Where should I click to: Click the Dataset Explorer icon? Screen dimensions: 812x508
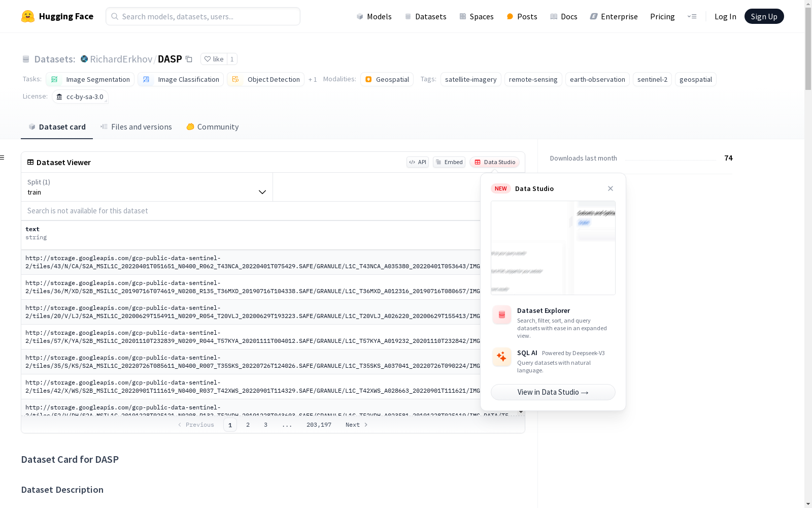pos(502,315)
